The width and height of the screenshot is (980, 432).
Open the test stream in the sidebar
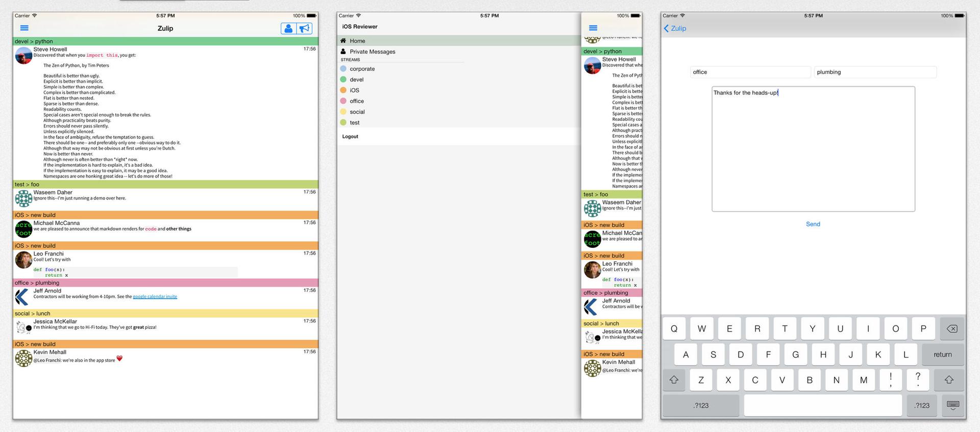click(x=459, y=122)
